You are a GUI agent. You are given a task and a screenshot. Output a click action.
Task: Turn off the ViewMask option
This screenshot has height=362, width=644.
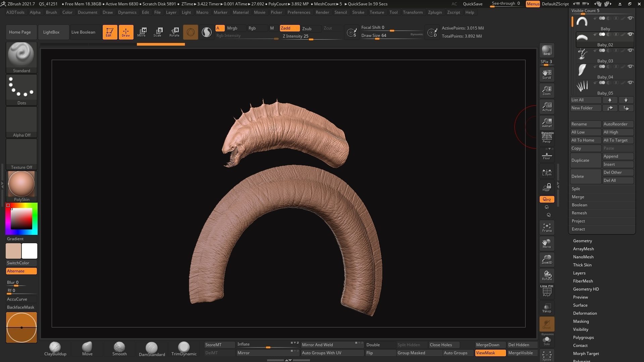[x=490, y=353]
